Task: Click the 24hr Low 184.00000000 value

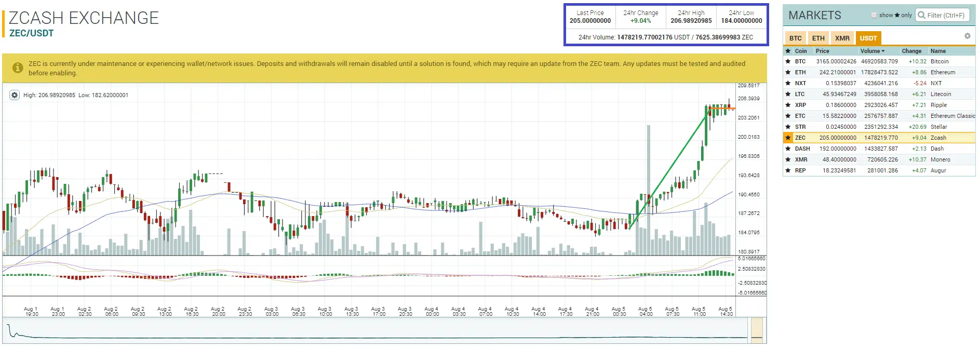Action: click(x=741, y=21)
